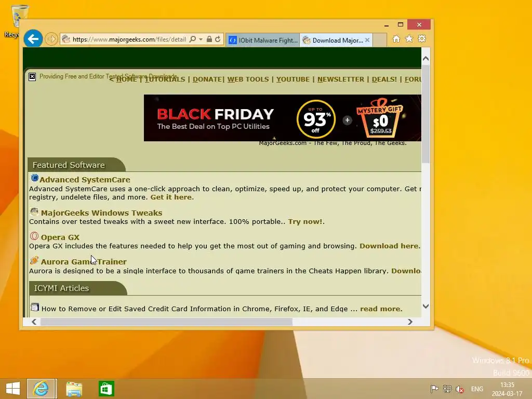The image size is (532, 399).
Task: Open the Opera GX title link
Action: click(x=60, y=237)
